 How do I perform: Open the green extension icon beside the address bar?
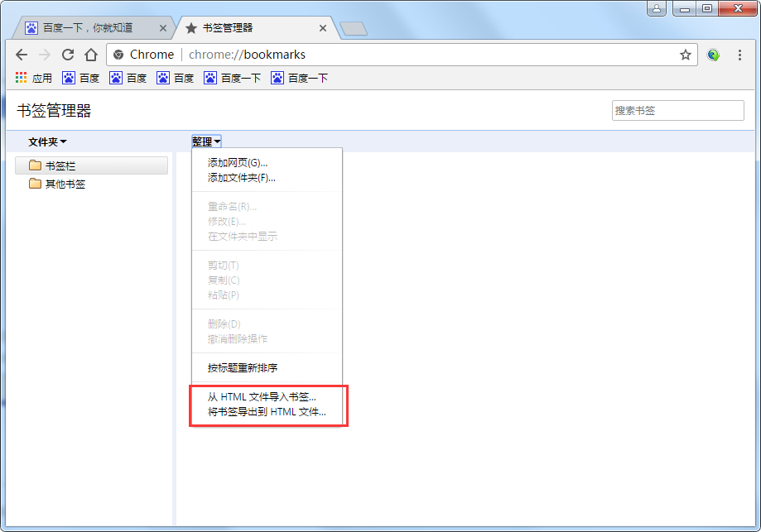(713, 55)
